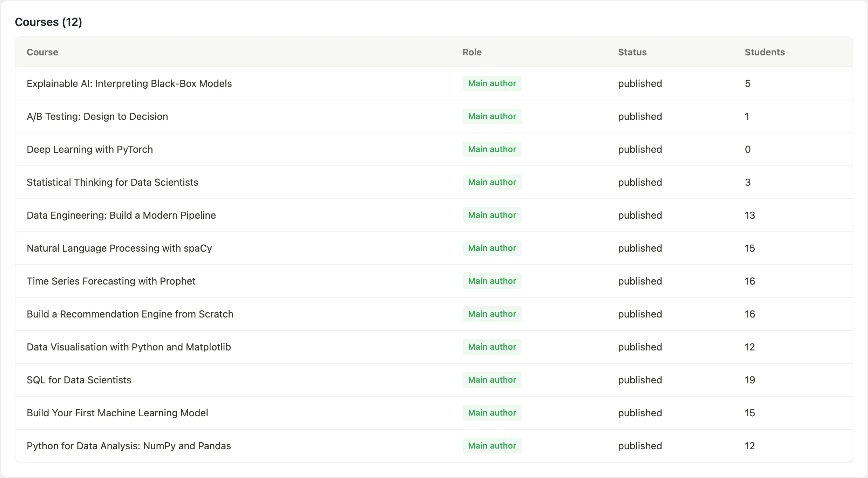
Task: Click Main author badge for Explainable AI row
Action: click(492, 83)
